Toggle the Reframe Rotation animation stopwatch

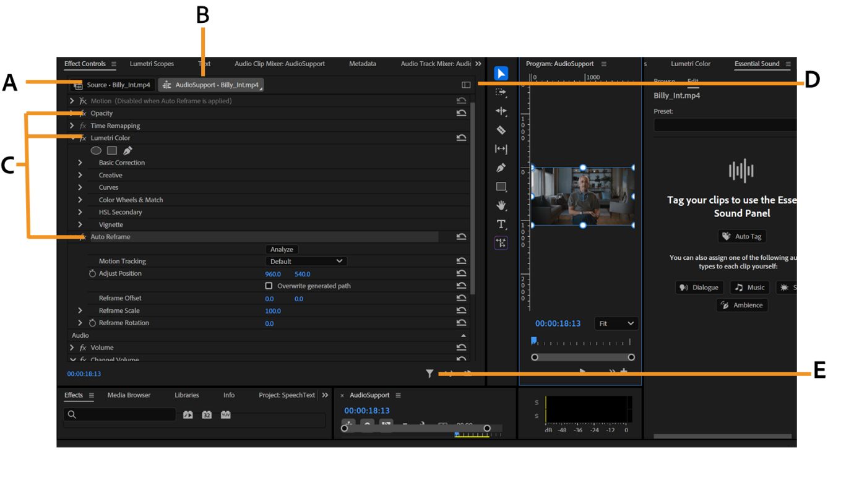[93, 323]
